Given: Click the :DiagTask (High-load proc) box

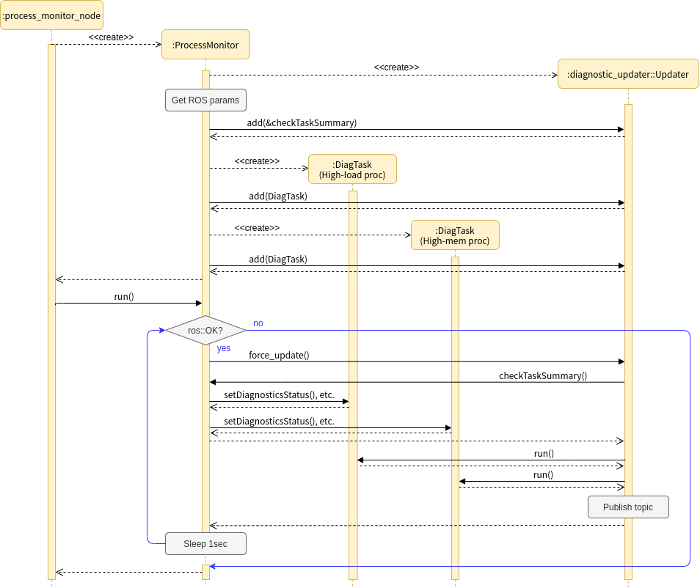Looking at the screenshot, I should 353,169.
